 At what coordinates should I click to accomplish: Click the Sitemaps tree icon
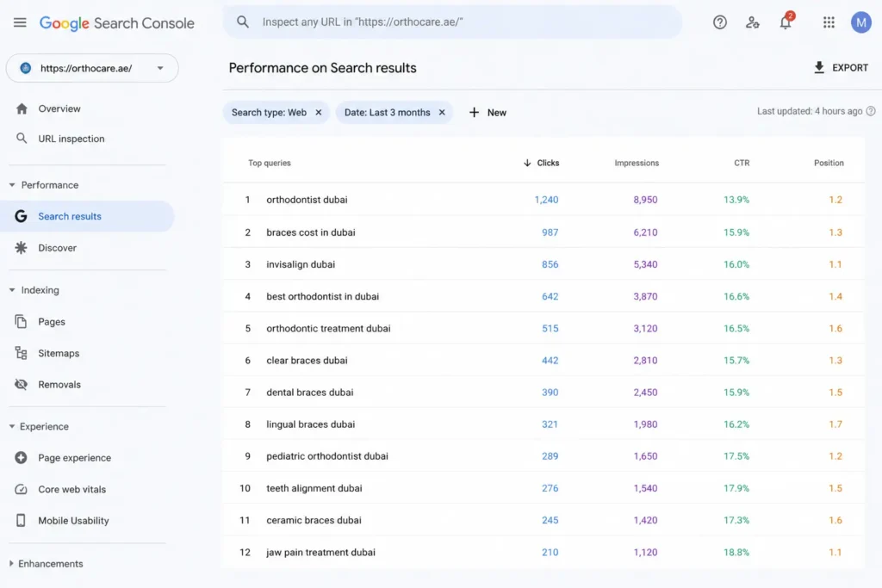[x=21, y=353]
